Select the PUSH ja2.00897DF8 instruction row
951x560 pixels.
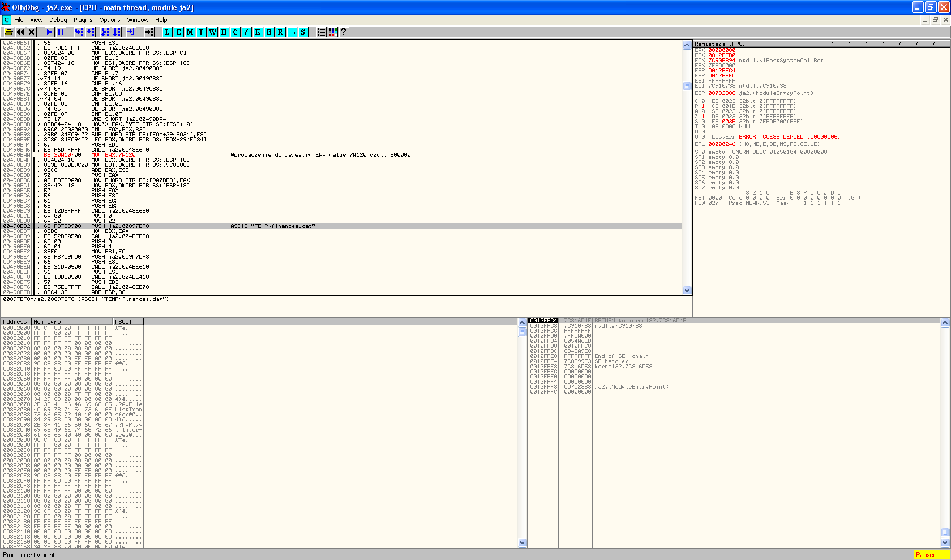[120, 226]
